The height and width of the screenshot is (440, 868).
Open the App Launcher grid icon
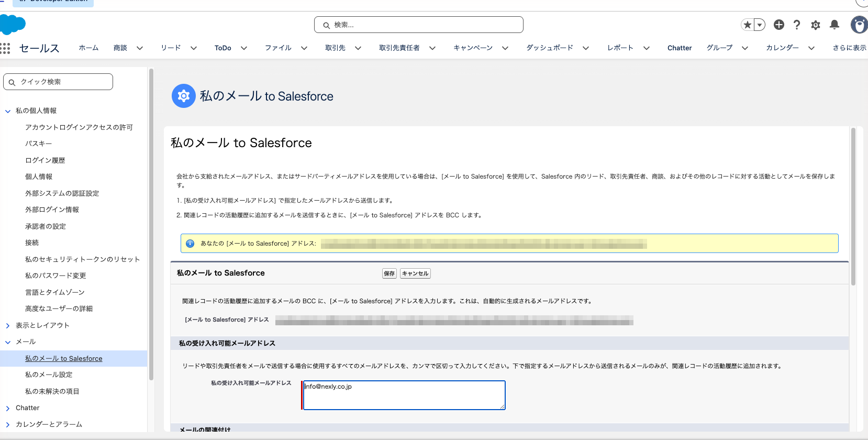tap(5, 48)
